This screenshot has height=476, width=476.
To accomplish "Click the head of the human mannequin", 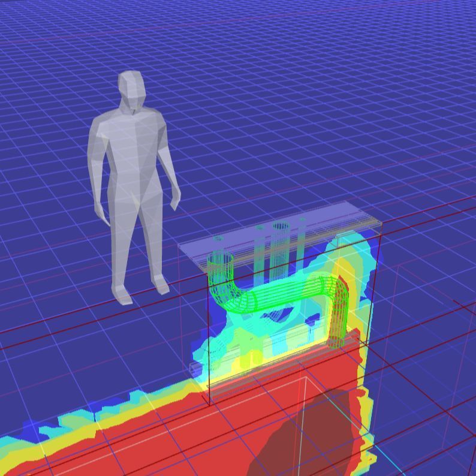I will [x=132, y=89].
